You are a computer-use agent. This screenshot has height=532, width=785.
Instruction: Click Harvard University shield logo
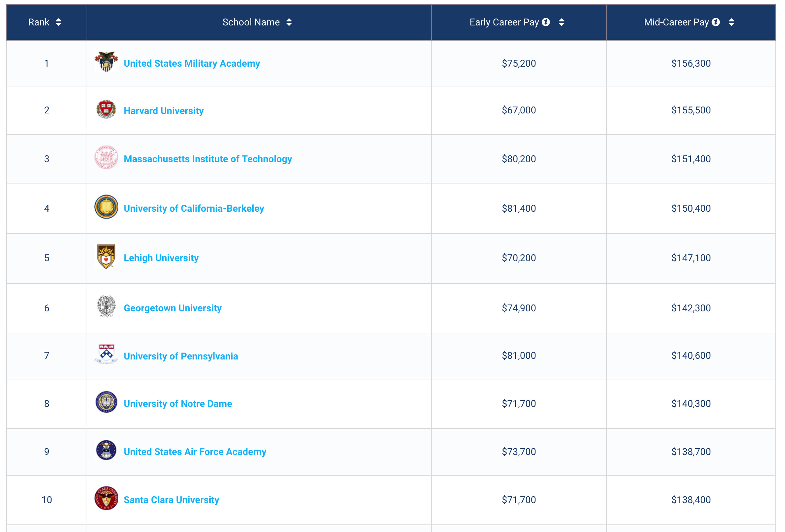click(x=106, y=109)
